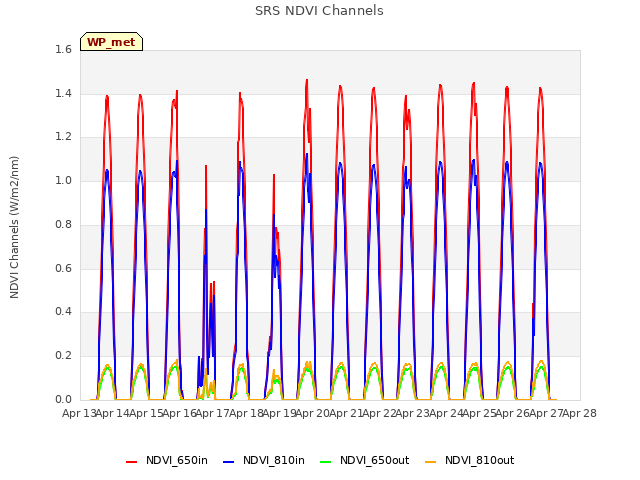Screen dimensions: 640x480
Task: Click the 0.2 y-axis tick label
Action: pyautogui.click(x=63, y=356)
